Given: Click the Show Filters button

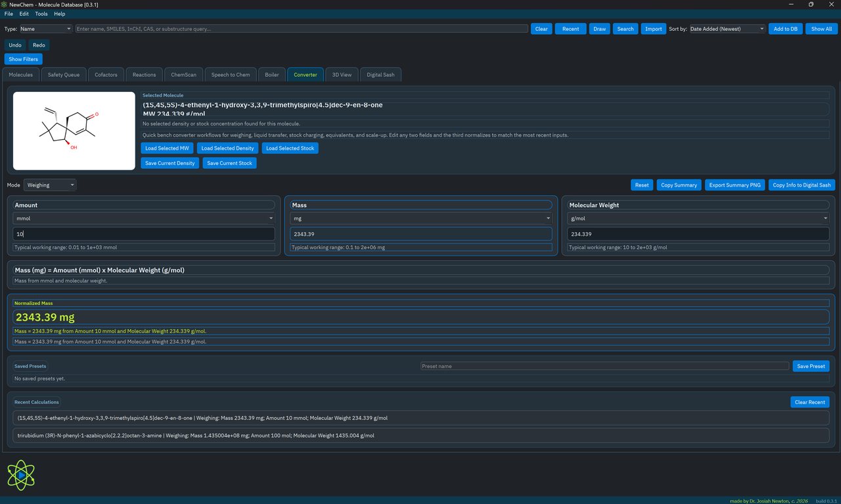Looking at the screenshot, I should point(23,58).
